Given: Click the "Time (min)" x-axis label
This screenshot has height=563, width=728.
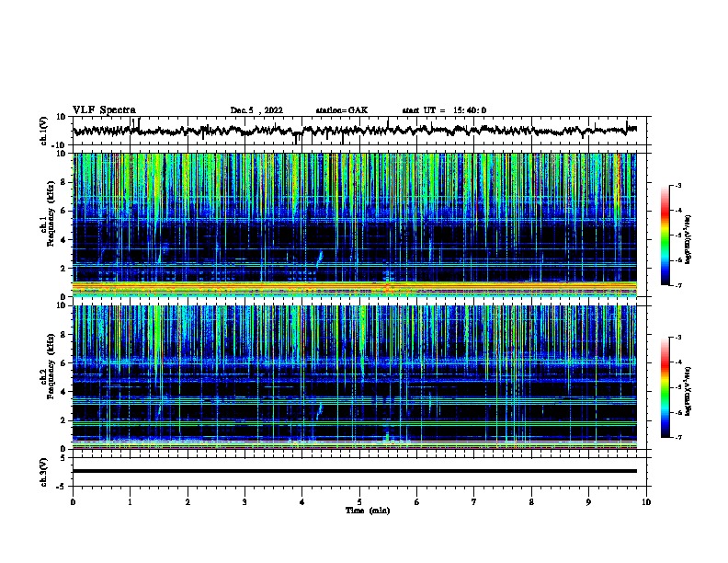Looking at the screenshot, I should [x=368, y=511].
